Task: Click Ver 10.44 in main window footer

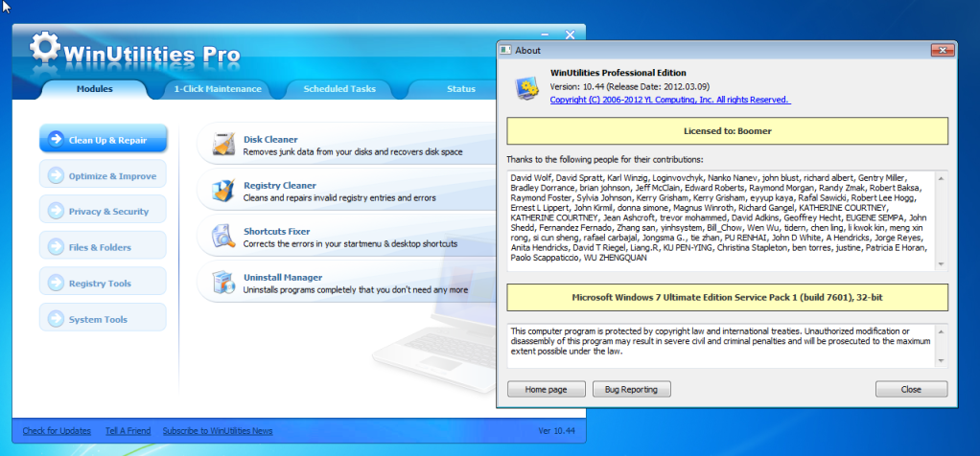Action: pos(556,431)
